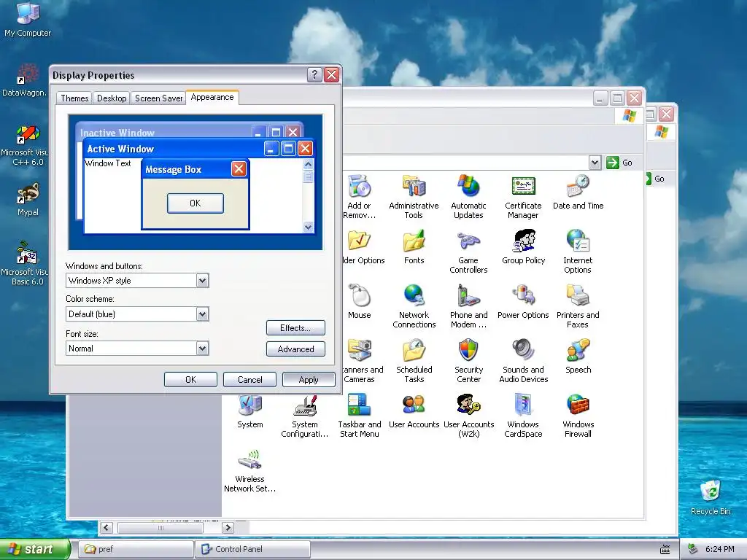
Task: Confirm Display Properties with OK
Action: click(x=190, y=379)
